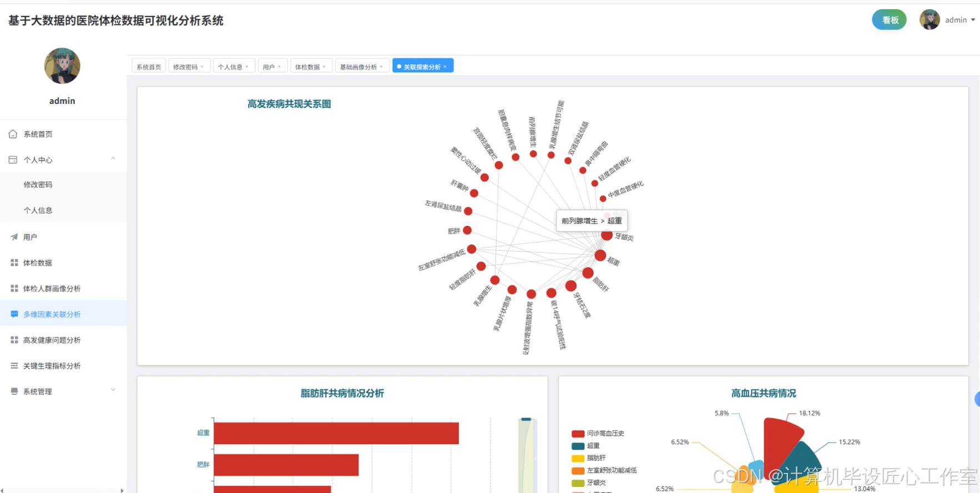
Task: Click the 鼻中隔弯曲 node in the graph
Action: point(583,170)
